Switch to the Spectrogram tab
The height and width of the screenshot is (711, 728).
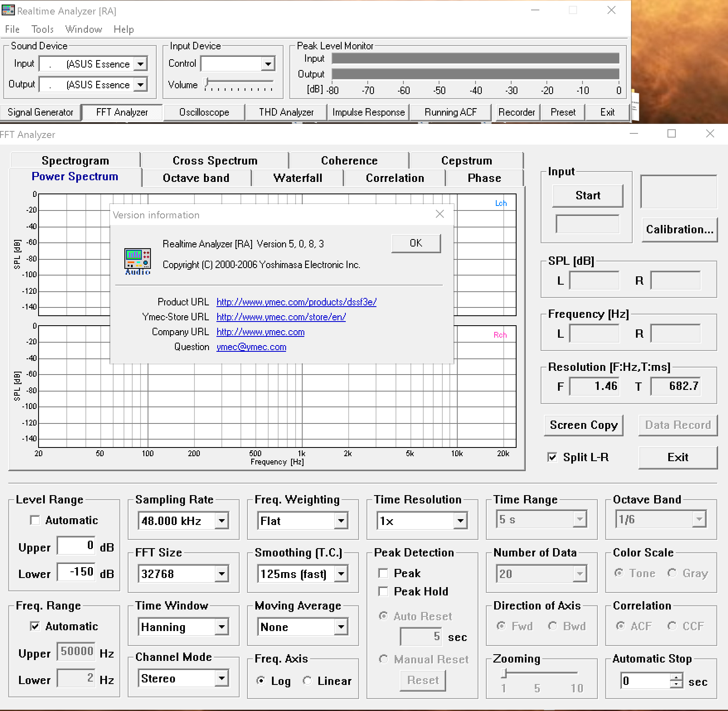click(x=75, y=160)
